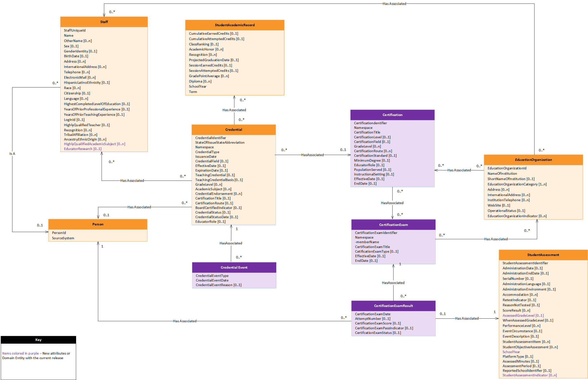
Task: Click the EducationOrganization entity title
Action: (x=533, y=160)
